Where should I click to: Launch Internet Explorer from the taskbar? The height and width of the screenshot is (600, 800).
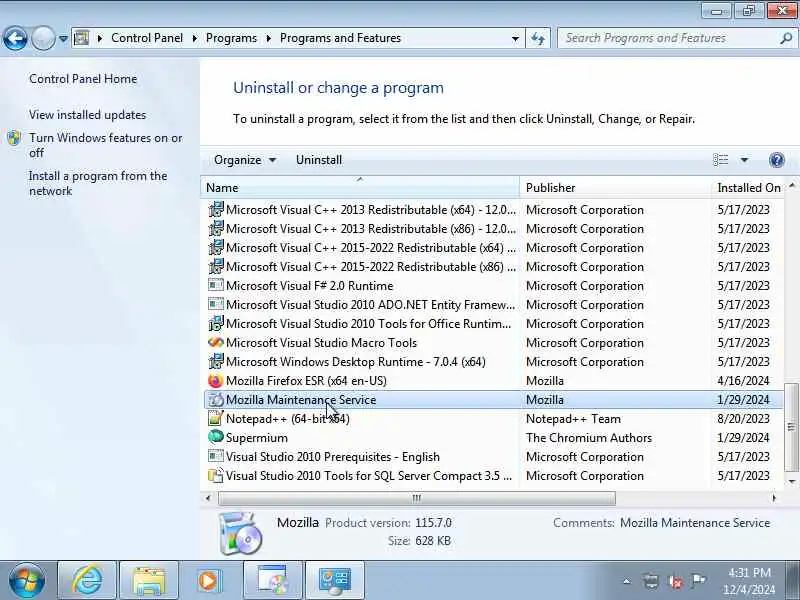pyautogui.click(x=87, y=580)
